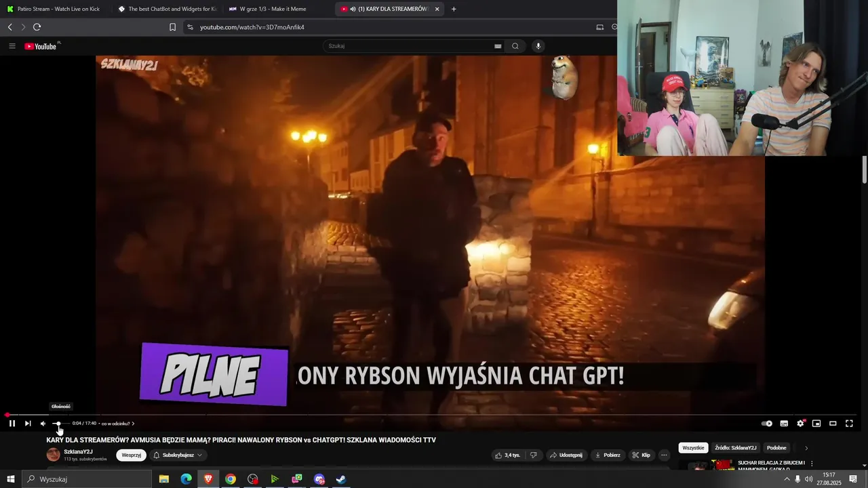Like the video with 3,4 tys.
The height and width of the screenshot is (488, 868).
[x=509, y=455]
